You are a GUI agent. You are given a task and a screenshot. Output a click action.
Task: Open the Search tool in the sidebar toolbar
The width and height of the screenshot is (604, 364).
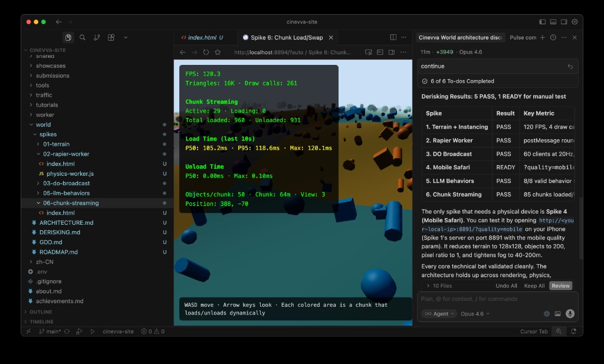83,37
